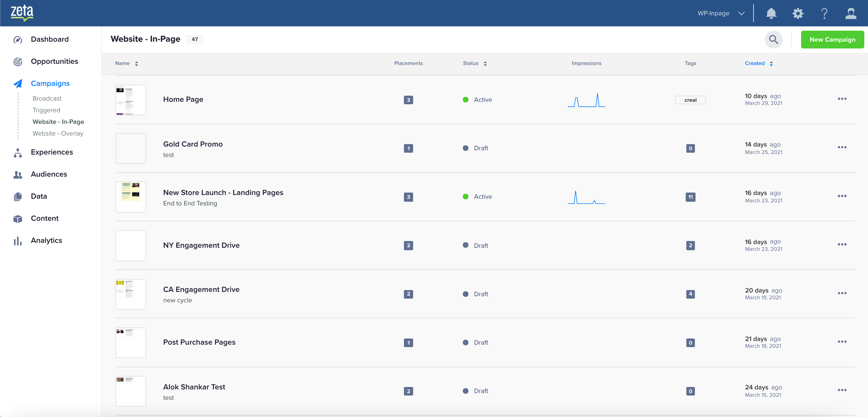Open the NY Engagement Drive campaign
The height and width of the screenshot is (417, 868).
coord(201,245)
